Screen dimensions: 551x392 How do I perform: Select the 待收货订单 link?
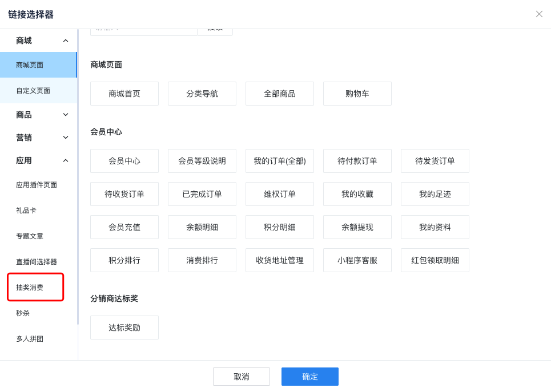tap(124, 194)
